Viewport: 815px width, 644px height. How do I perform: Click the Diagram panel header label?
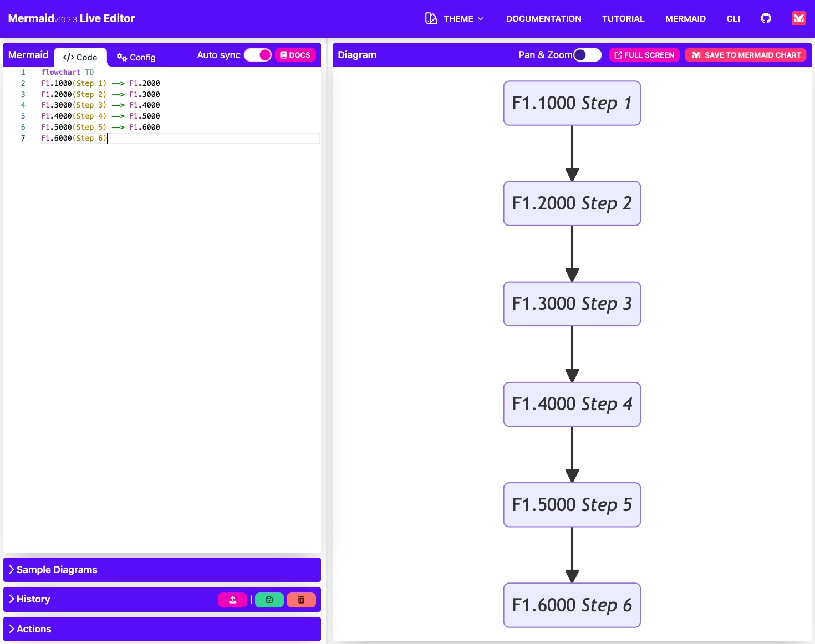[x=357, y=55]
